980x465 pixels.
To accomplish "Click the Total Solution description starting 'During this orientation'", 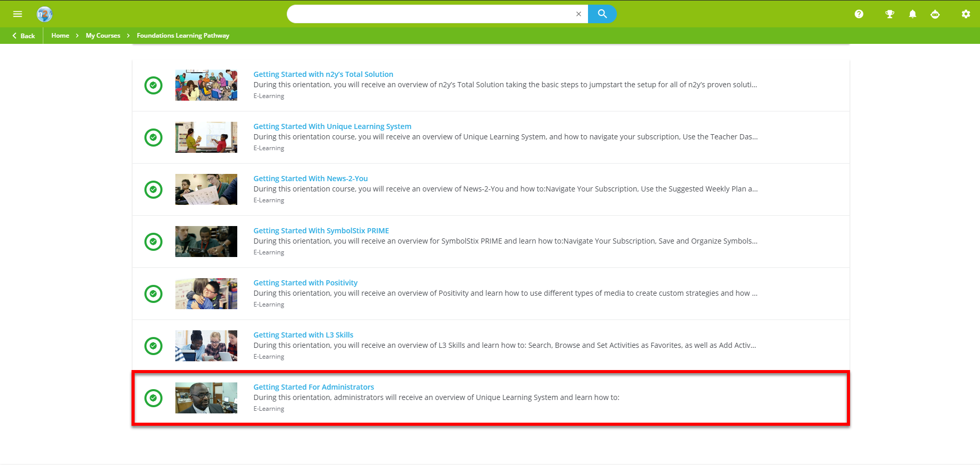I will [x=505, y=85].
